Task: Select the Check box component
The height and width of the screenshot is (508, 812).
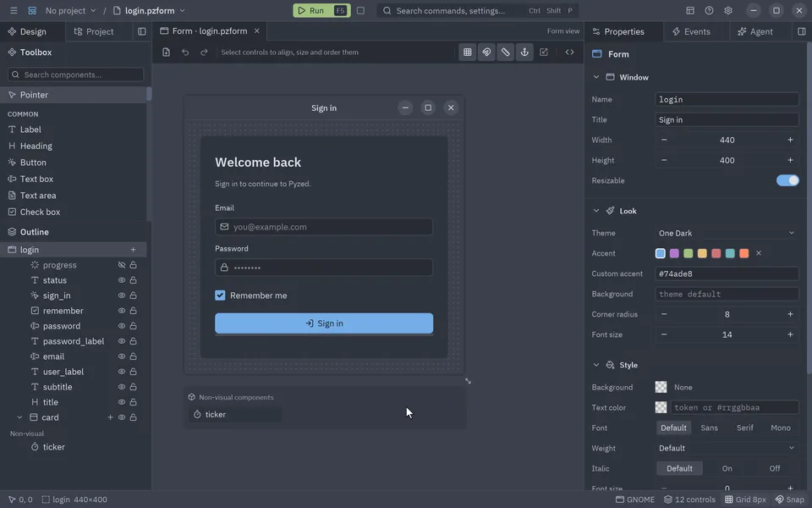Action: pyautogui.click(x=73, y=212)
